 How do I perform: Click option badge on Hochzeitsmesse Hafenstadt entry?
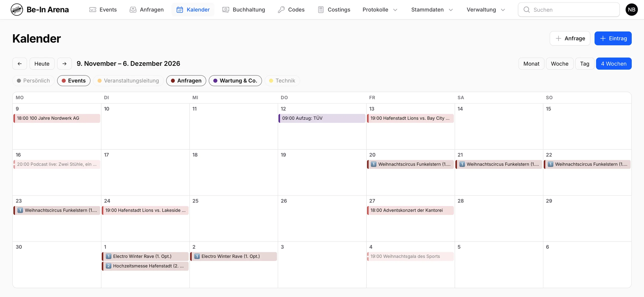(109, 266)
